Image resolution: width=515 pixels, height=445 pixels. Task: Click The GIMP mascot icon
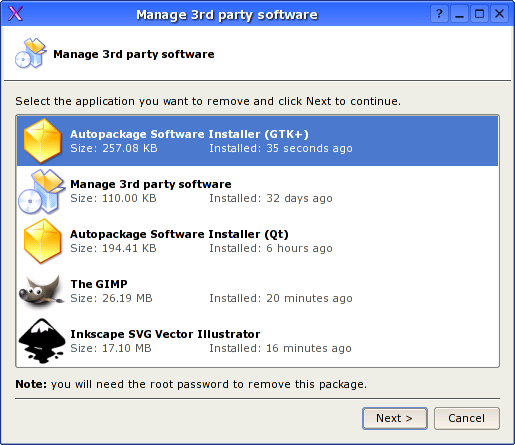pos(42,291)
